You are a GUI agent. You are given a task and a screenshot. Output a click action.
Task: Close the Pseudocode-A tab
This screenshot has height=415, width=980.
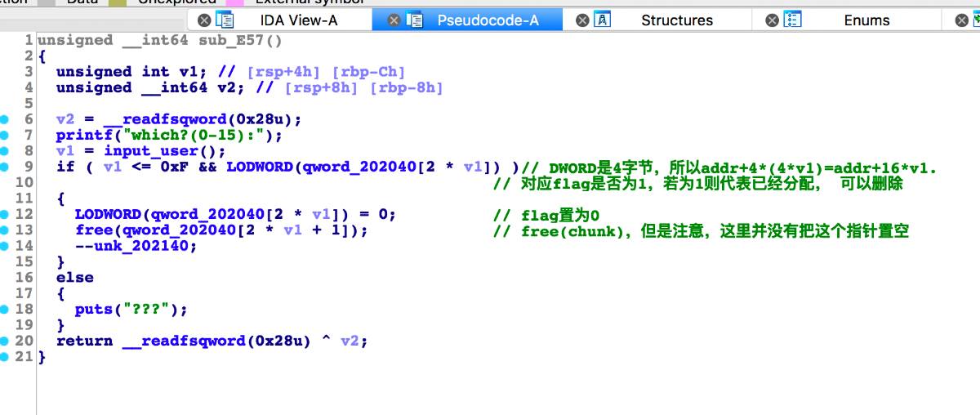point(394,20)
